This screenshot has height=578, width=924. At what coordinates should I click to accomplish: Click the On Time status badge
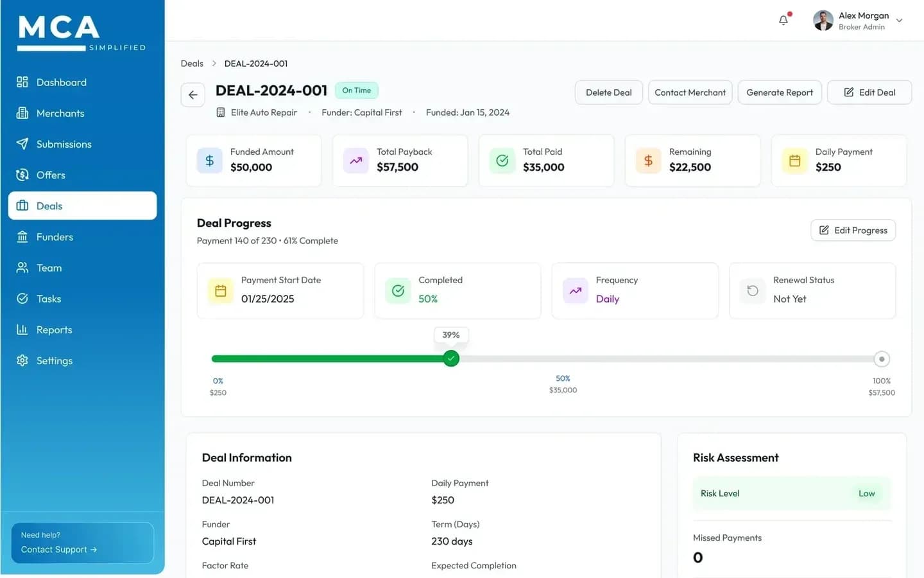(357, 91)
